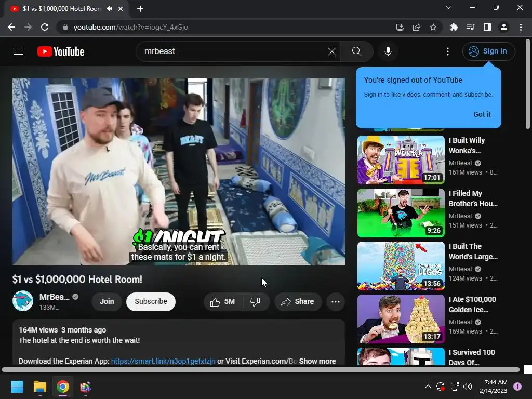Open the notification badge in taskbar
Screen dimensions: 532x399
click(x=517, y=387)
